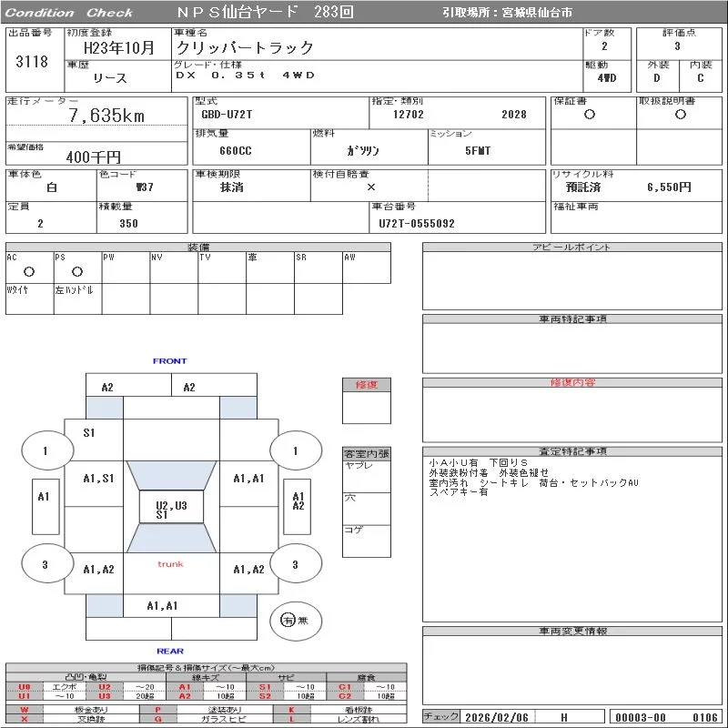Click first registration value 'H23年10月'

click(x=119, y=47)
